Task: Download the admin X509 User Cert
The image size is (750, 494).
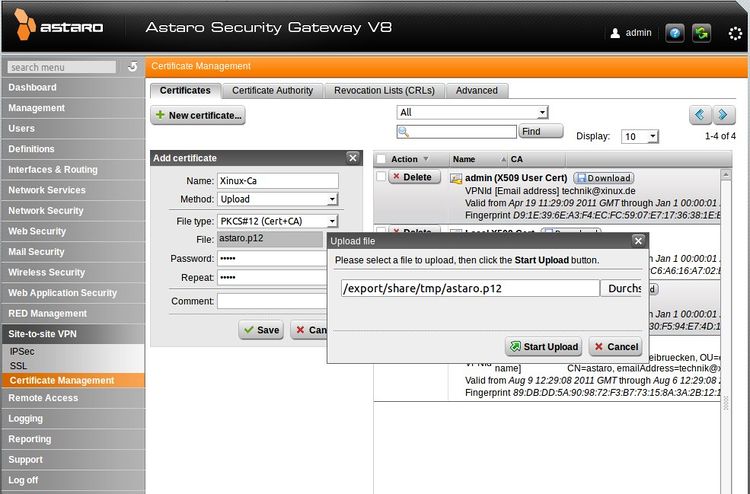Action: tap(603, 178)
